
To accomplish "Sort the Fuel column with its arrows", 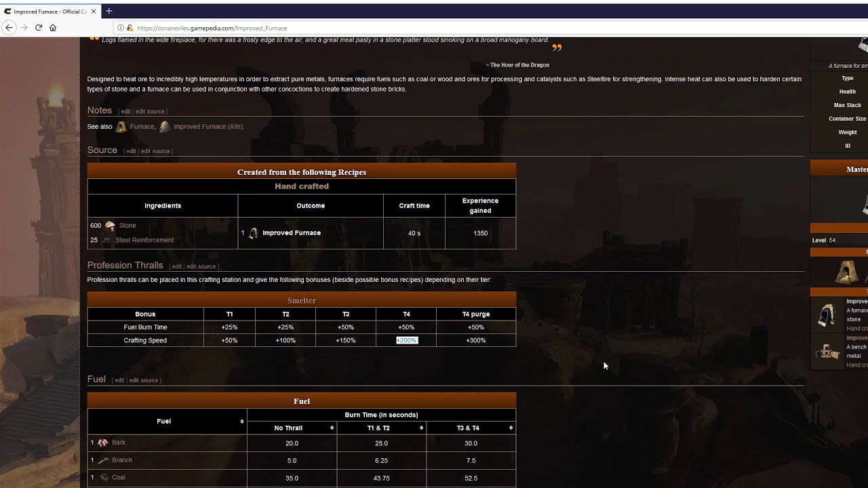I will click(x=242, y=422).
